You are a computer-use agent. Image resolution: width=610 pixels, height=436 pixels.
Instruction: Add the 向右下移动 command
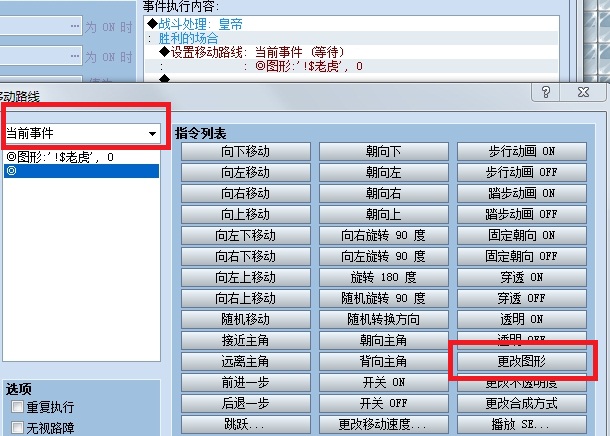[245, 256]
